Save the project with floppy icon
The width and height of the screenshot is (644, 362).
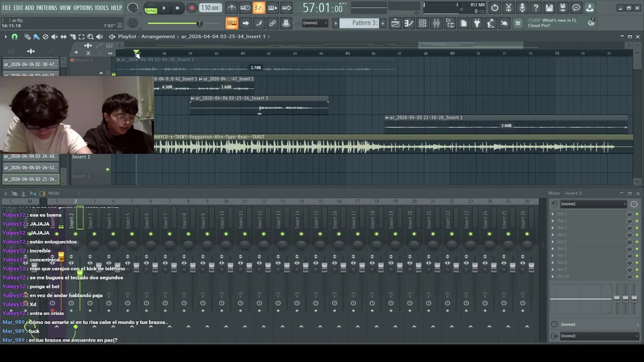point(549,8)
